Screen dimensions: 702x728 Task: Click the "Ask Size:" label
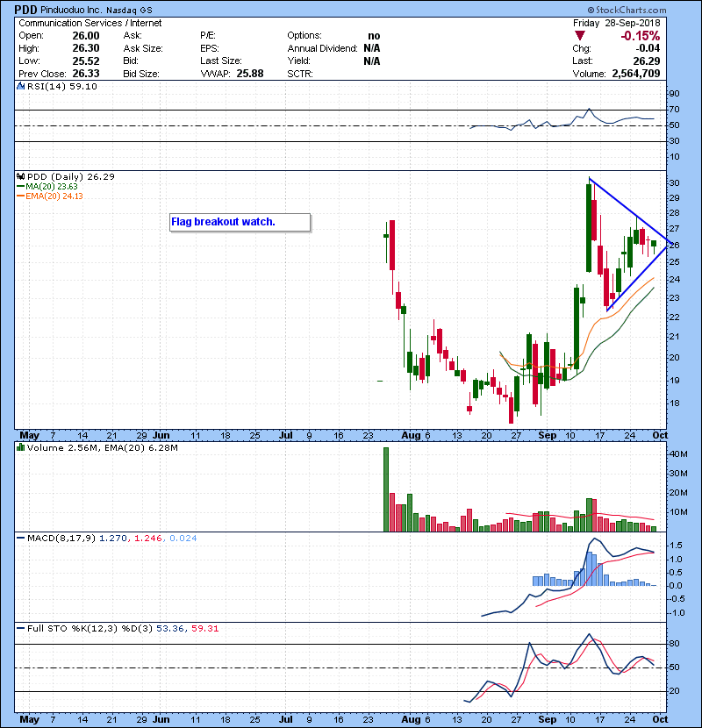pos(143,48)
